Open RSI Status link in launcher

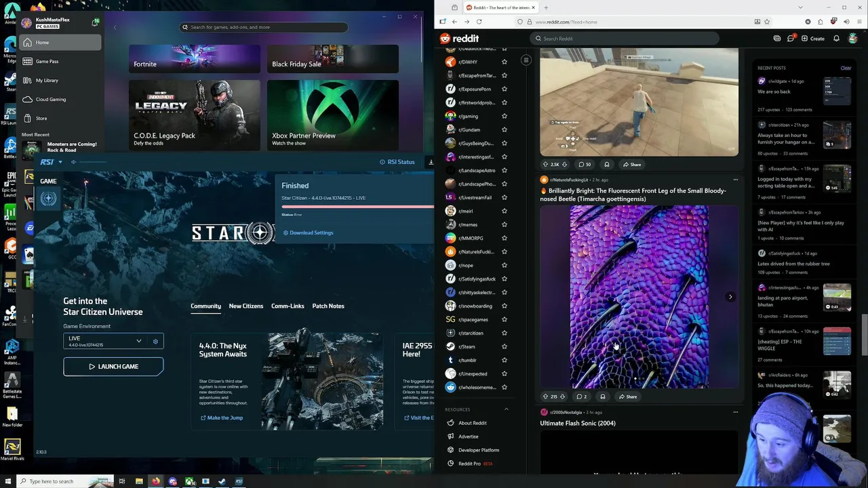coord(397,162)
